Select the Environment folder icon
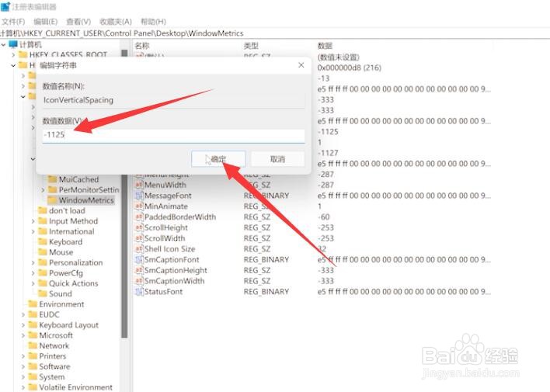This screenshot has height=392, width=550. point(33,304)
